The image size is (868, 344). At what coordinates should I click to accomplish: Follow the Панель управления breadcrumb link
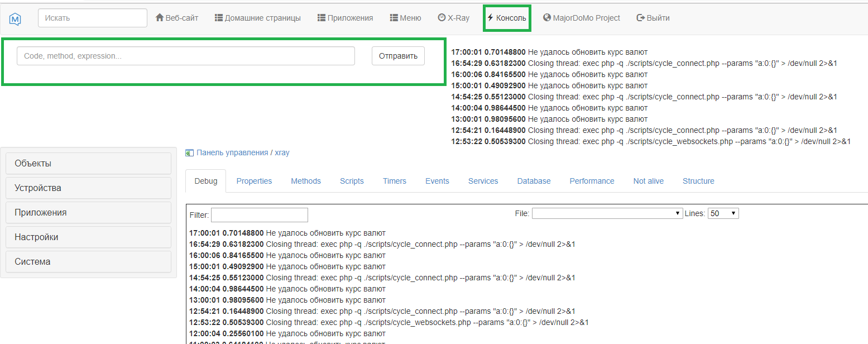[x=232, y=152]
